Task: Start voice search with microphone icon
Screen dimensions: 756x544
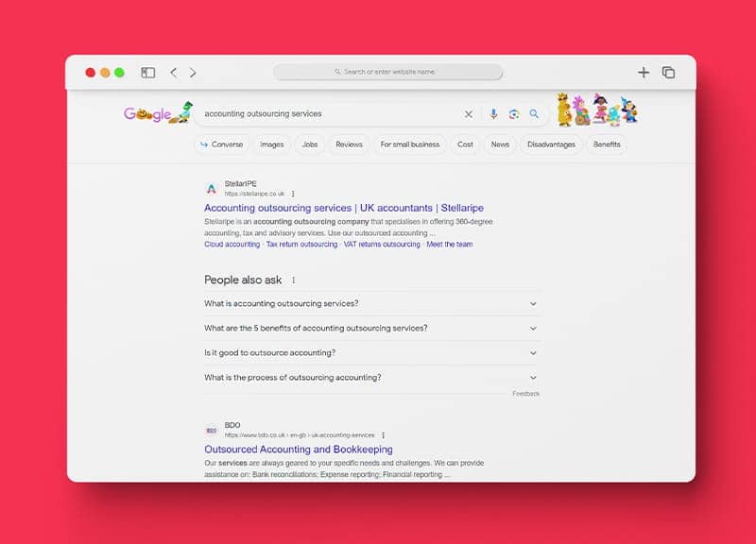Action: coord(493,114)
